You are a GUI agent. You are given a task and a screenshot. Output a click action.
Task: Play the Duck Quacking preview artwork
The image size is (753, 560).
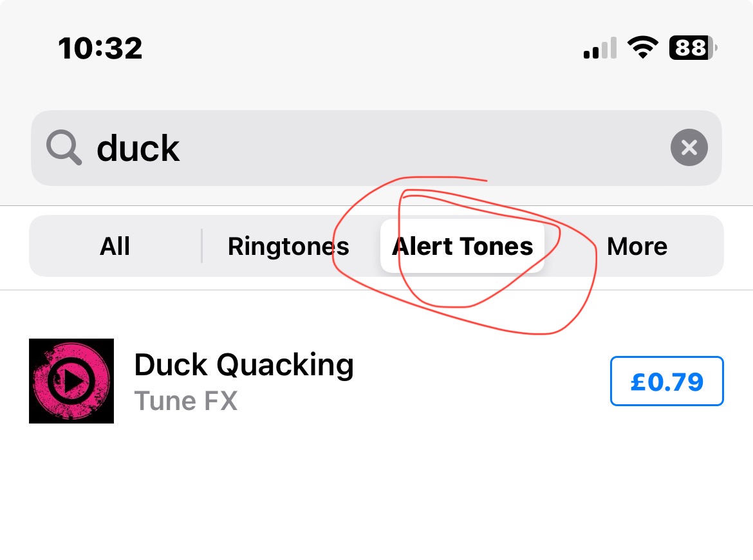(x=71, y=381)
